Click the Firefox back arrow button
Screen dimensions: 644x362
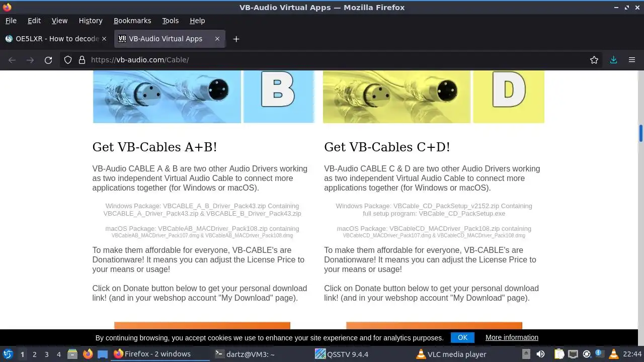click(12, 60)
